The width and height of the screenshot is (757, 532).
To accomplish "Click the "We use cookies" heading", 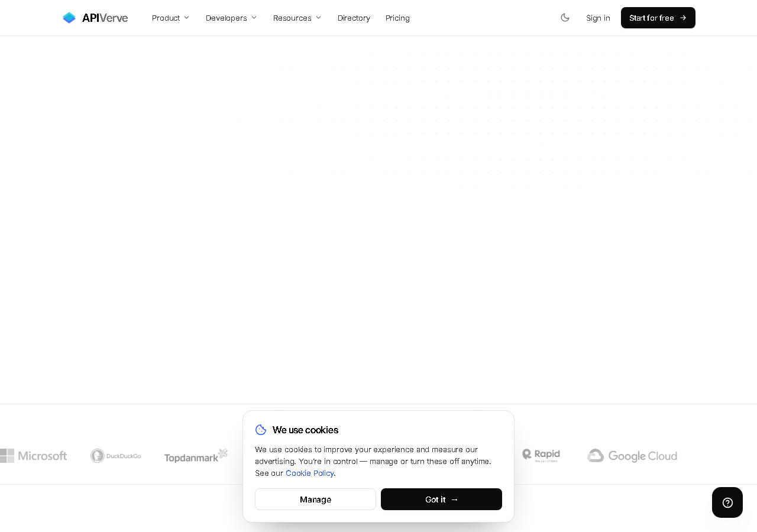I will pyautogui.click(x=305, y=430).
